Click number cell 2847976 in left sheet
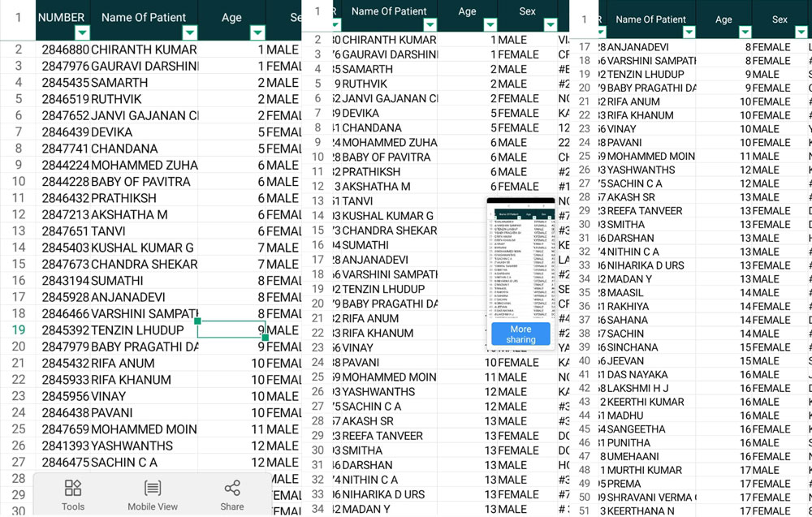 pos(65,67)
